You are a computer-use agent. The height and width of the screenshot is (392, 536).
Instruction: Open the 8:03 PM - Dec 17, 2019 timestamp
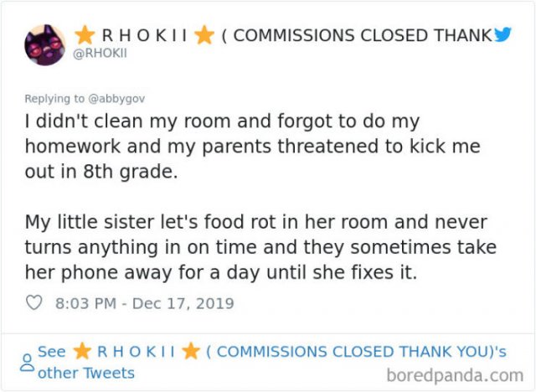[x=145, y=303]
